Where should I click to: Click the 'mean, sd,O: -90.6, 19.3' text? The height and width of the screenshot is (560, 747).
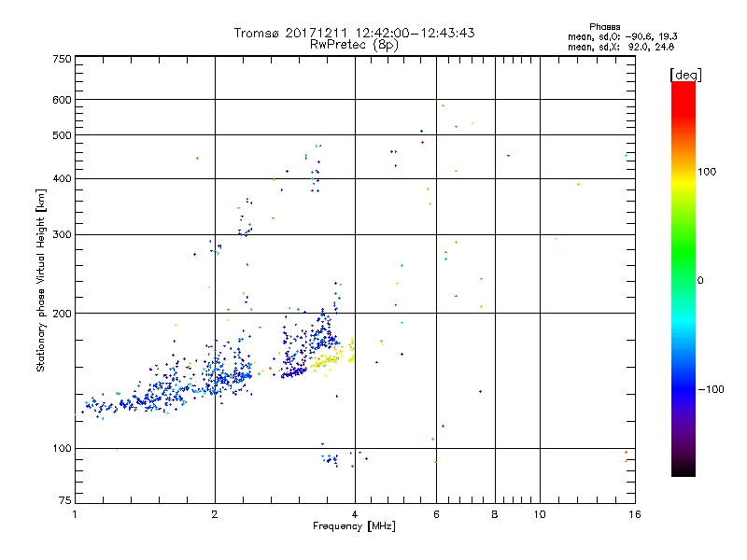pyautogui.click(x=623, y=36)
